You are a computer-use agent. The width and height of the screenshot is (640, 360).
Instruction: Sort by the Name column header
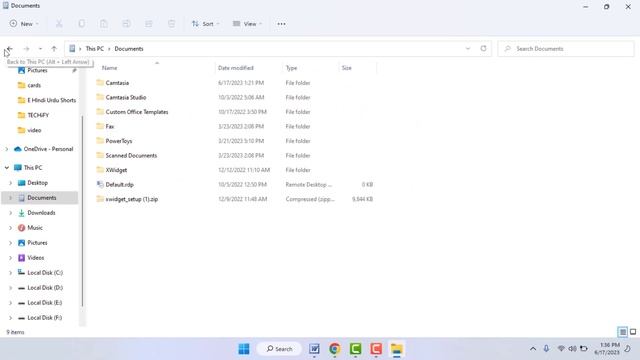click(109, 68)
